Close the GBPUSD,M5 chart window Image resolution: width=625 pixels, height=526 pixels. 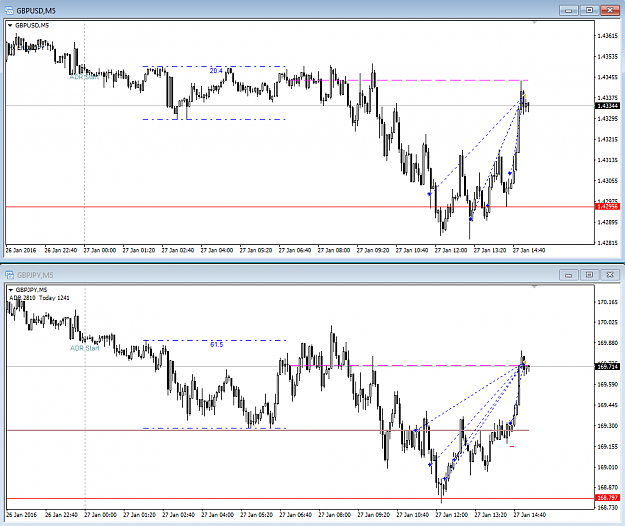pyautogui.click(x=610, y=10)
